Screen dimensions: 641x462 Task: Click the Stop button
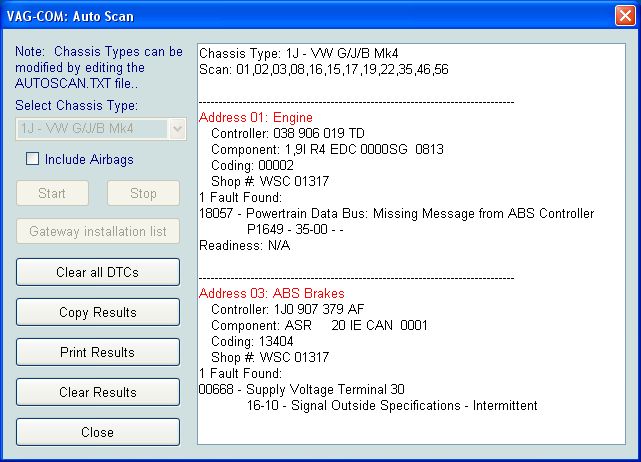pyautogui.click(x=143, y=193)
